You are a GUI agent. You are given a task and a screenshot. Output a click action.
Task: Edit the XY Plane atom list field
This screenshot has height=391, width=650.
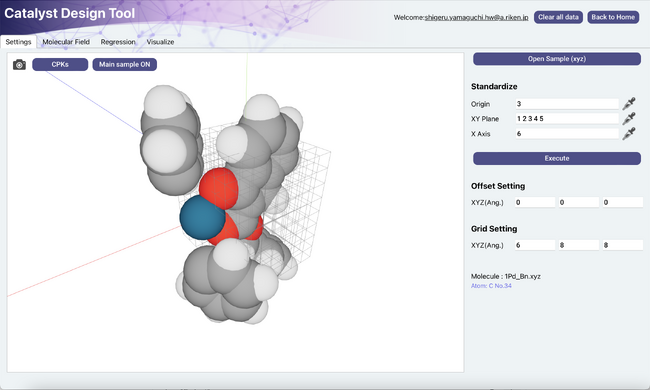[x=567, y=119]
